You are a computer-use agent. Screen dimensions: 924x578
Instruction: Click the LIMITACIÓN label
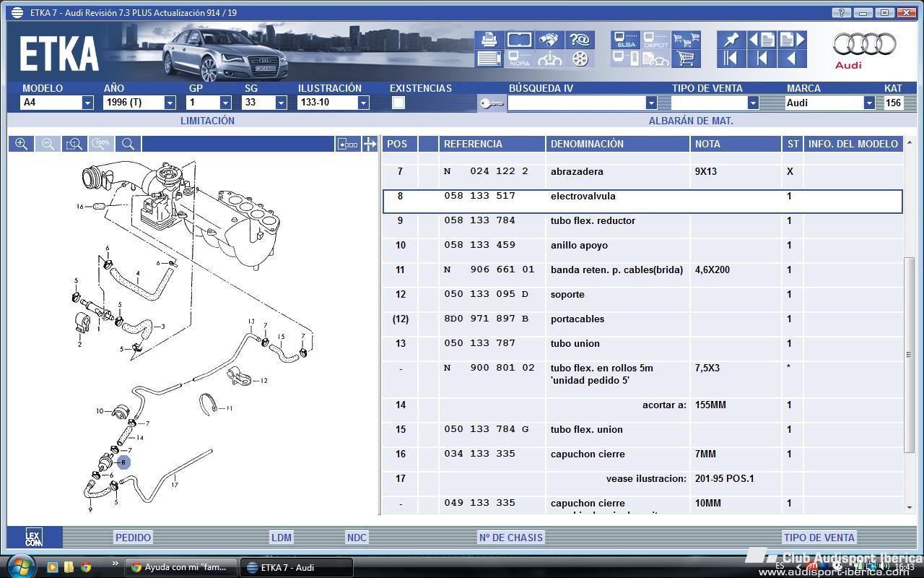207,121
